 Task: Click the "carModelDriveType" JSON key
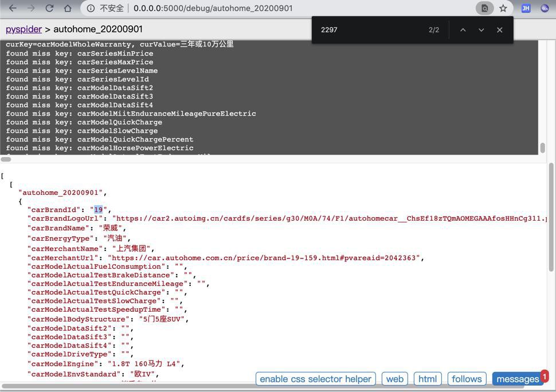pyautogui.click(x=69, y=354)
